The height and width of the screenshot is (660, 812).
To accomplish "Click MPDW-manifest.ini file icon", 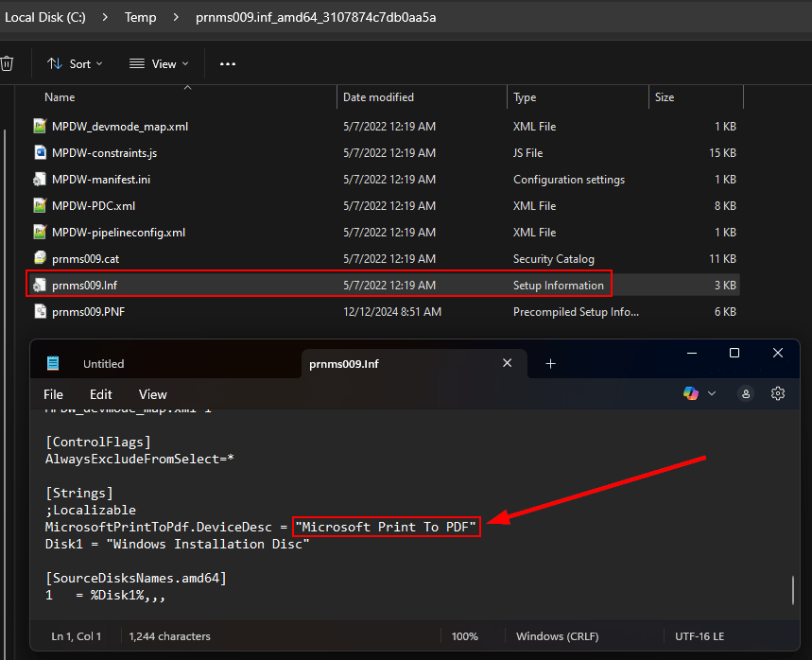I will point(40,180).
